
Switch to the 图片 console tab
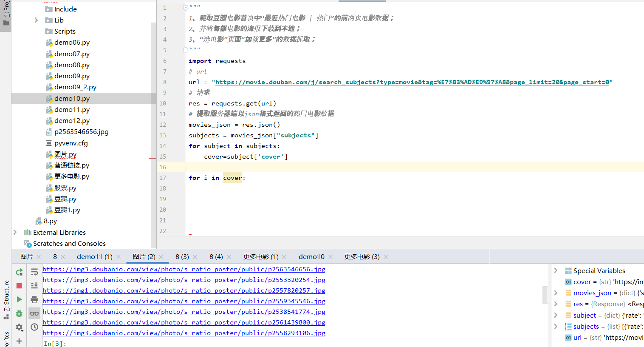(27, 257)
